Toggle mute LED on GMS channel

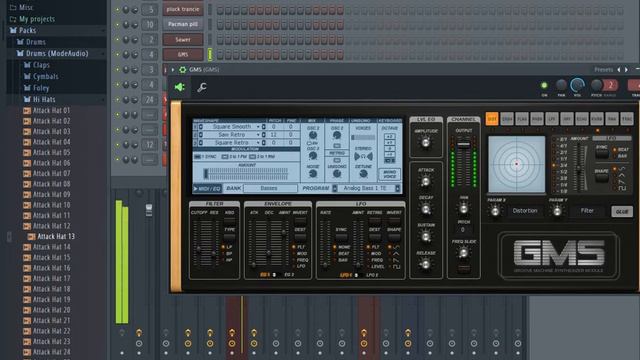pyautogui.click(x=118, y=55)
